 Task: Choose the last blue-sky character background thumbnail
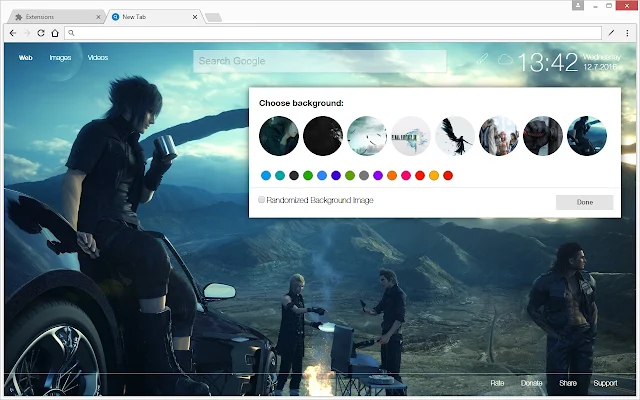pos(587,136)
